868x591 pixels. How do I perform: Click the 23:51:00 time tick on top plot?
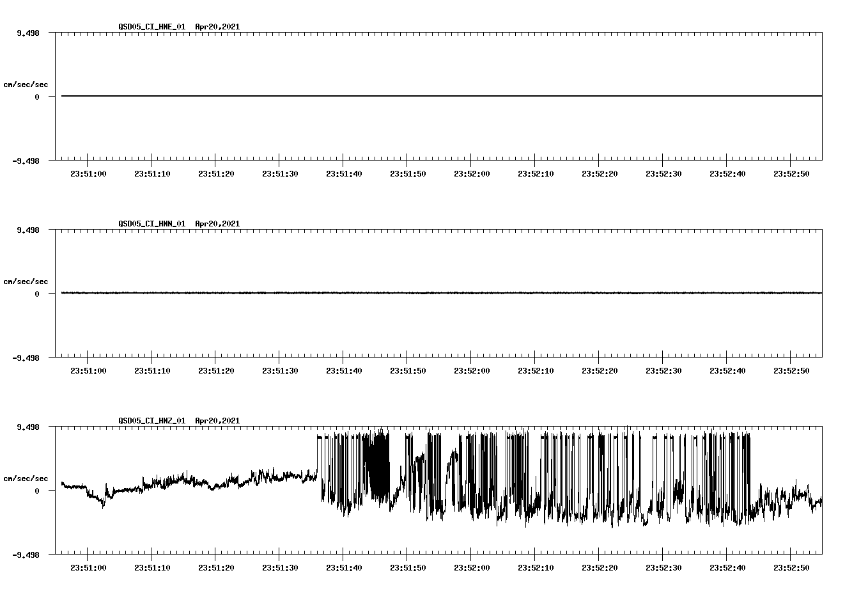(89, 173)
